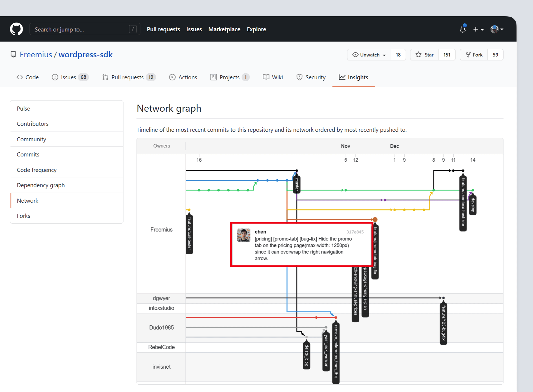Select the Insights graph icon
Image resolution: width=533 pixels, height=392 pixels.
(342, 77)
